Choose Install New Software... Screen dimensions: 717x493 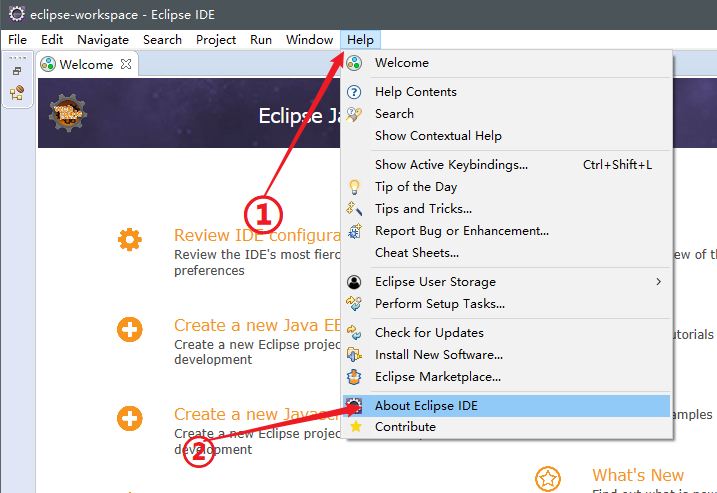coord(507,354)
